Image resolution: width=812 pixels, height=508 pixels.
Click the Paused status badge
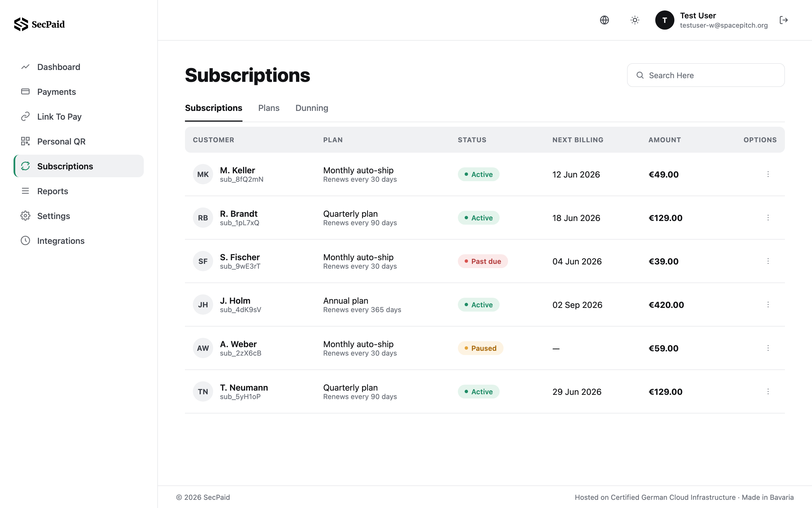480,348
